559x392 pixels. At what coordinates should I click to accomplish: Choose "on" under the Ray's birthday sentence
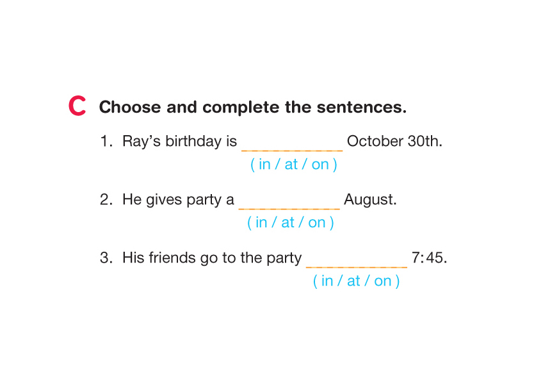pos(320,165)
